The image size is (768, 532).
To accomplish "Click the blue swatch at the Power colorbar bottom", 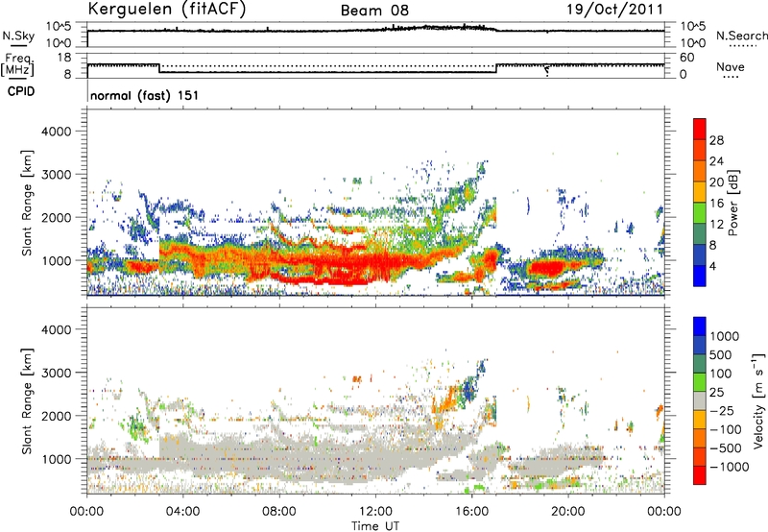I will (x=700, y=277).
